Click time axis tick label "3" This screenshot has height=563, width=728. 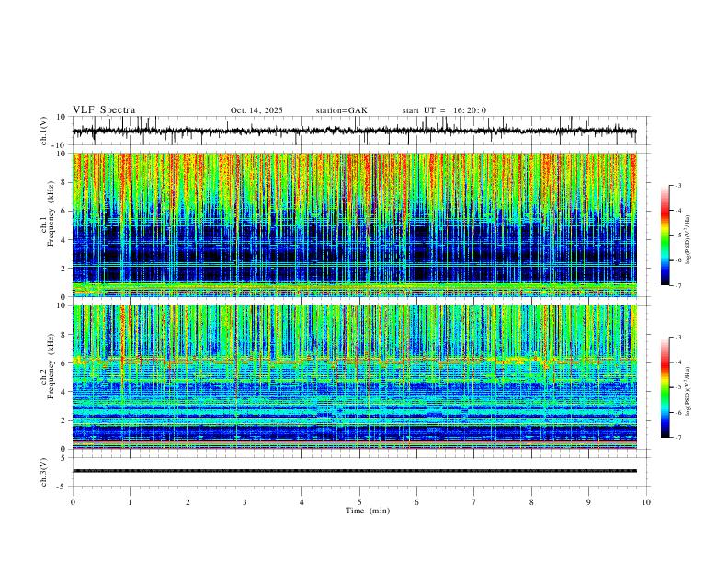[x=245, y=502]
